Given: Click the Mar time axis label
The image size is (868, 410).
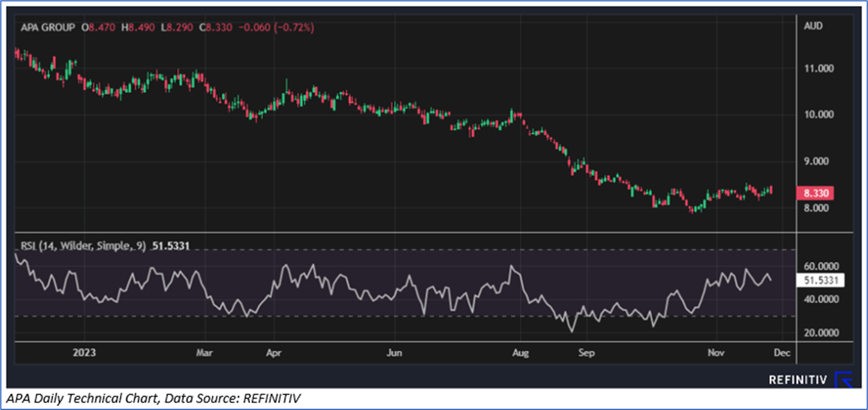Looking at the screenshot, I should 205,352.
